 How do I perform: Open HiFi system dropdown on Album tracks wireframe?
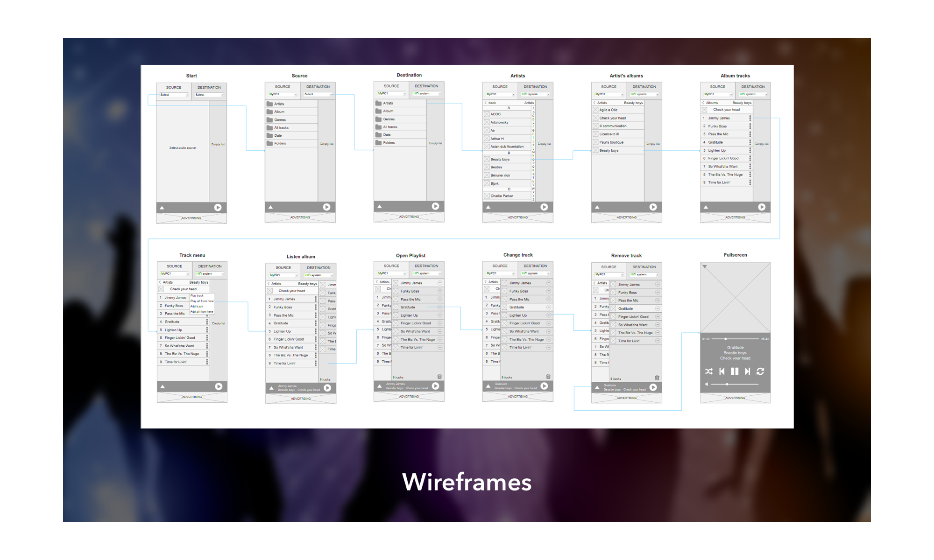point(753,94)
